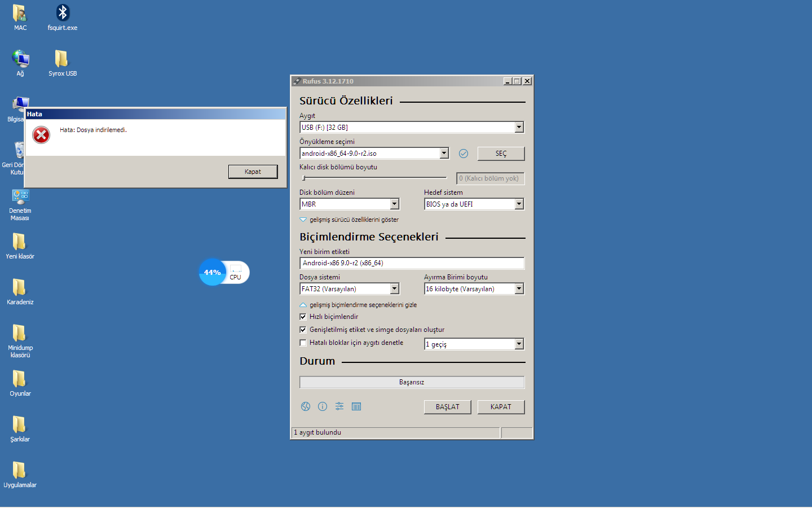
Task: Open the Hedef sistem dropdown
Action: 519,204
